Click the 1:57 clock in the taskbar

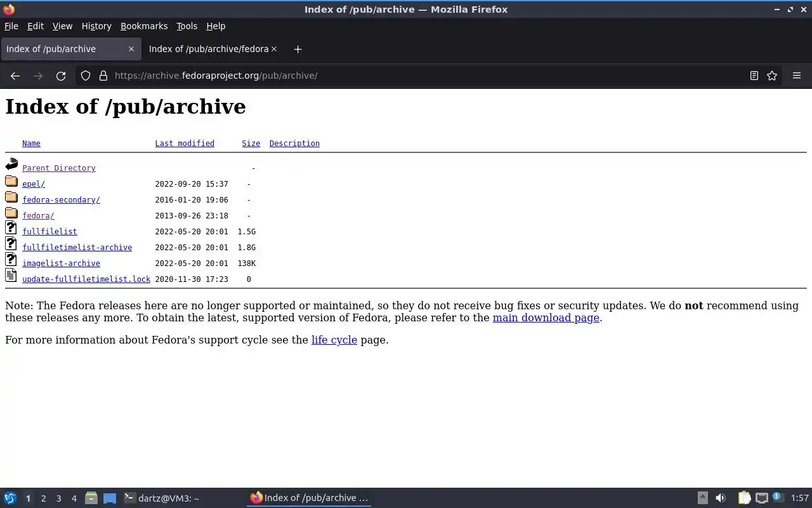799,498
